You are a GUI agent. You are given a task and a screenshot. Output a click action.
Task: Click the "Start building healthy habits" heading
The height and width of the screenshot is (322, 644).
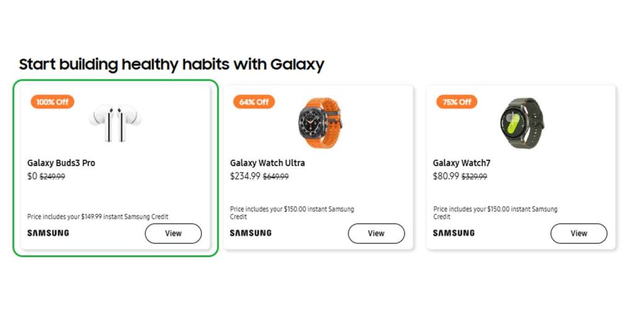point(171,64)
